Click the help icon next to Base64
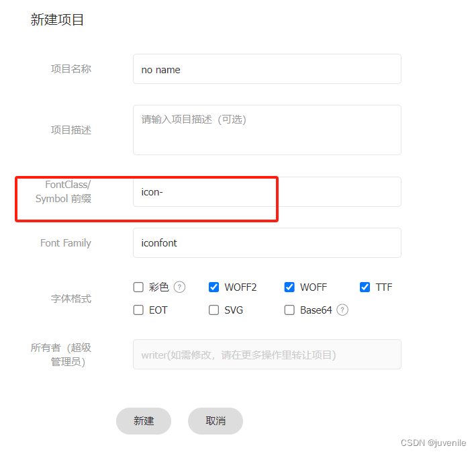476x454 pixels. [342, 310]
